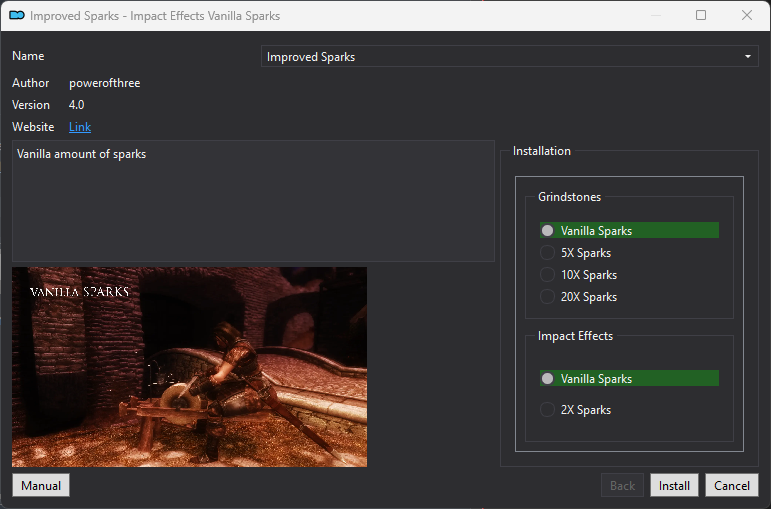This screenshot has width=771, height=509.
Task: Select Vanilla Sparks under Impact Effects
Action: click(x=547, y=379)
